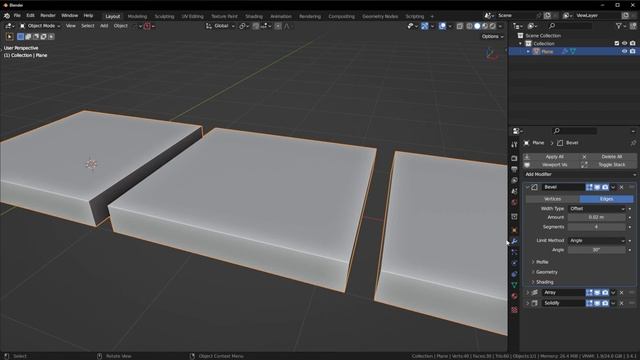Hide the Collection in viewport
The width and height of the screenshot is (640, 360).
pyautogui.click(x=624, y=43)
